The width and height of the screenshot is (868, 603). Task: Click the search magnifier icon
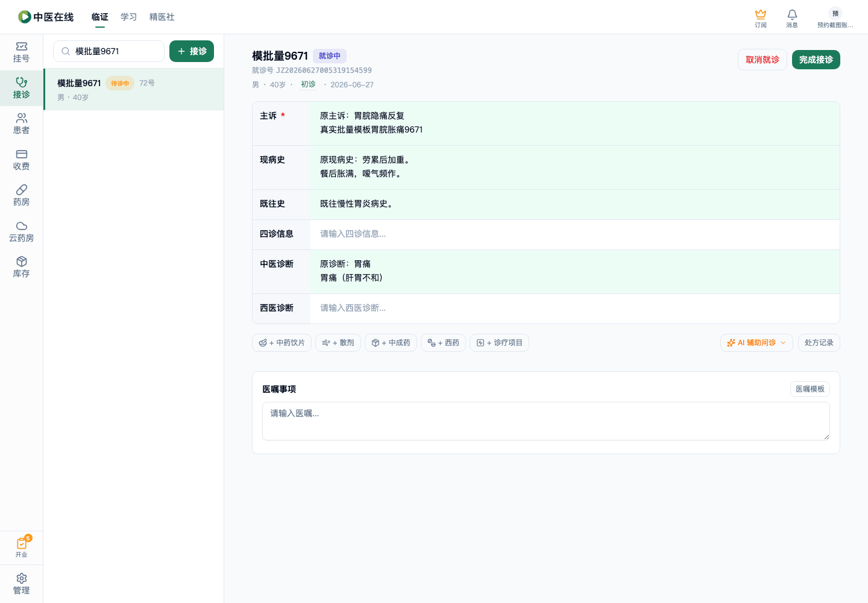point(66,51)
